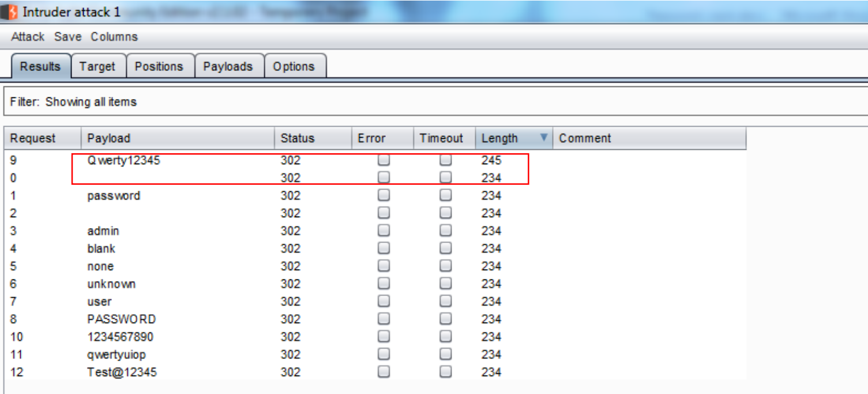Screen dimensions: 868x394
Task: Click request number 10 cell
Action: click(17, 336)
